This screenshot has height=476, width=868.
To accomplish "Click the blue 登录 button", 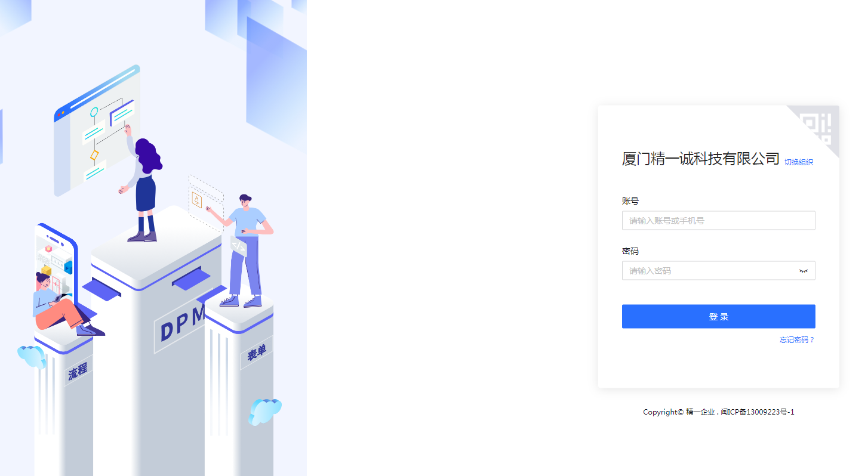I will click(719, 317).
